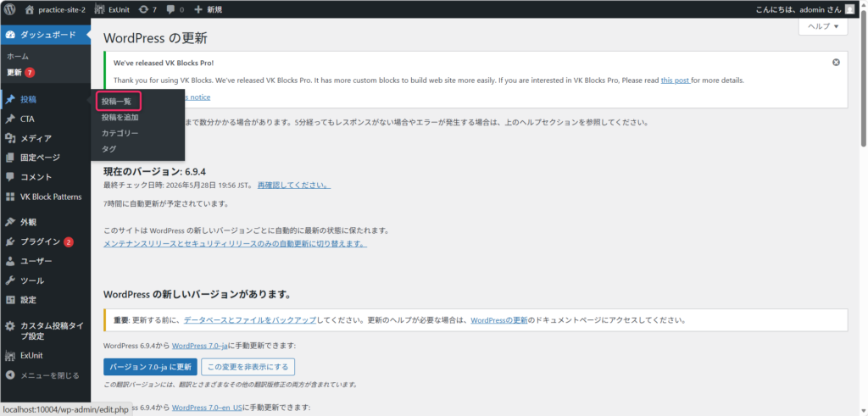
Task: Click the プラグイン plug icon
Action: coord(10,241)
